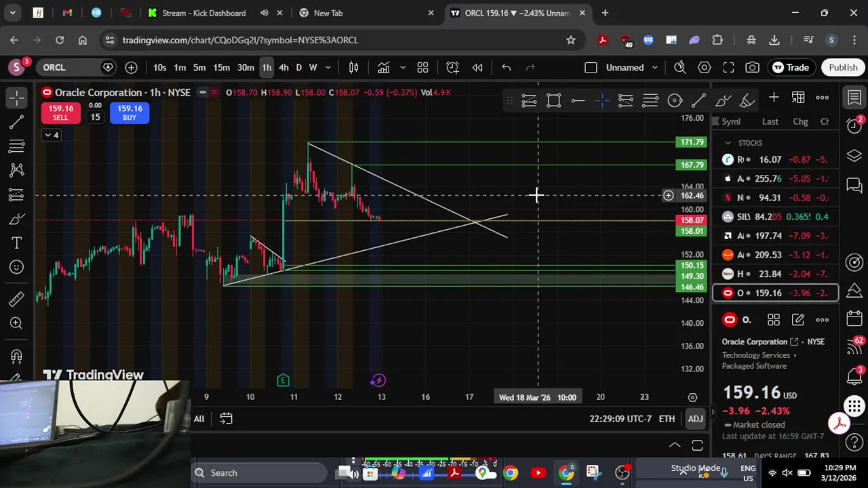Image resolution: width=868 pixels, height=488 pixels.
Task: Click the Trade button
Action: coord(791,67)
